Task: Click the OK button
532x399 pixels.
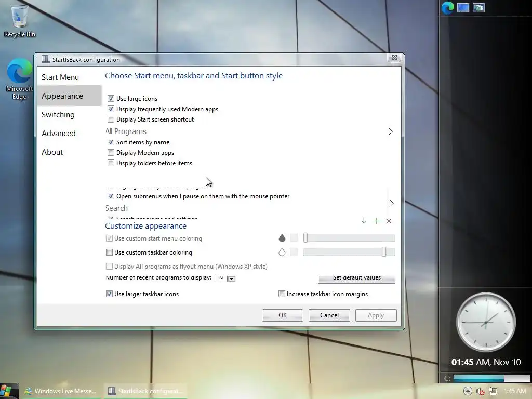Action: (x=282, y=315)
